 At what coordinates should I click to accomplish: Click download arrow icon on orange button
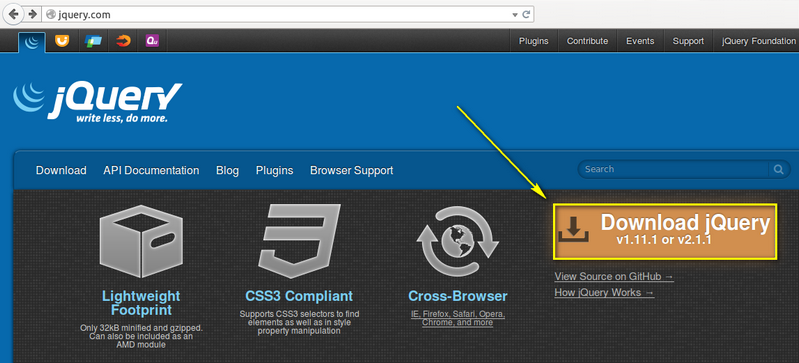[573, 229]
